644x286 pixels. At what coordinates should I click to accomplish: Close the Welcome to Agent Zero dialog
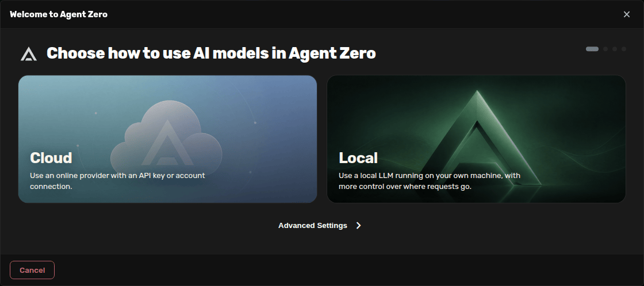click(627, 14)
